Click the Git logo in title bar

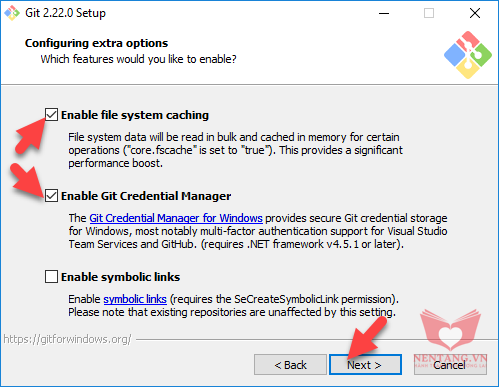click(12, 13)
